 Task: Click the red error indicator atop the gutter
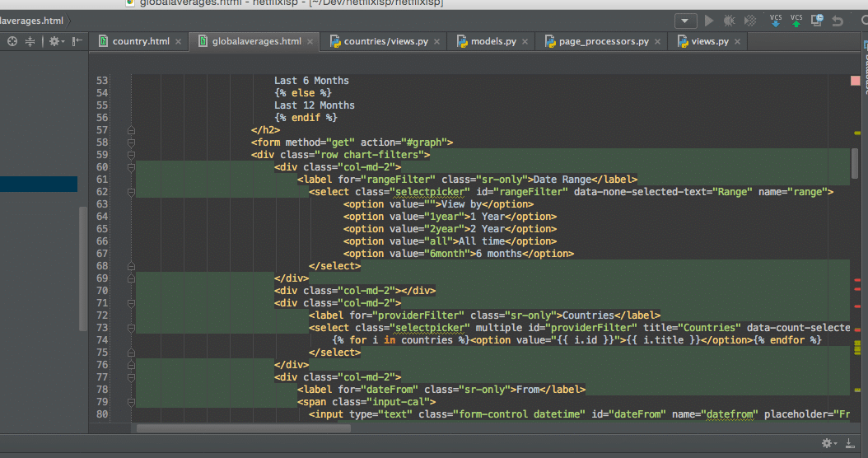[x=856, y=81]
